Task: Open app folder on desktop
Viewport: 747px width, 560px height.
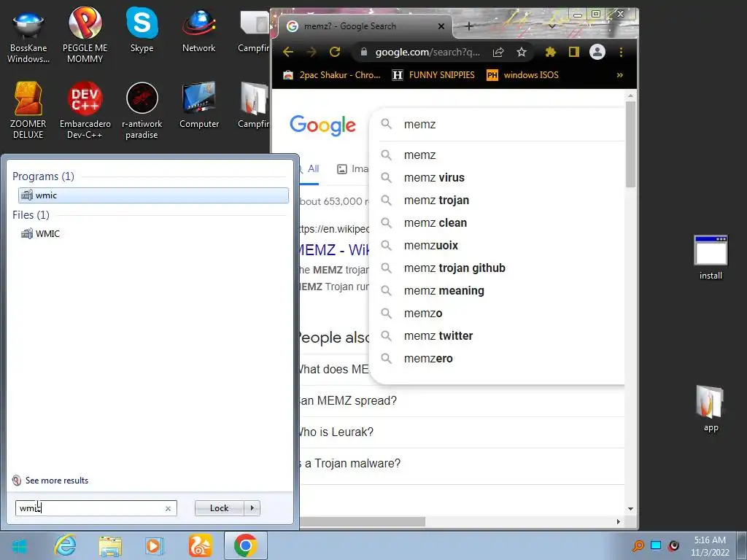Action: point(711,408)
